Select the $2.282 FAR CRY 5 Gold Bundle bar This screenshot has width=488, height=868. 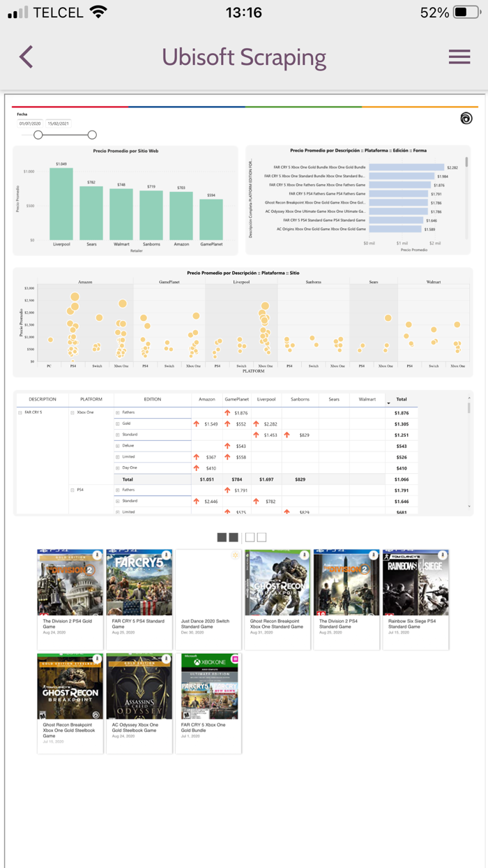(406, 167)
